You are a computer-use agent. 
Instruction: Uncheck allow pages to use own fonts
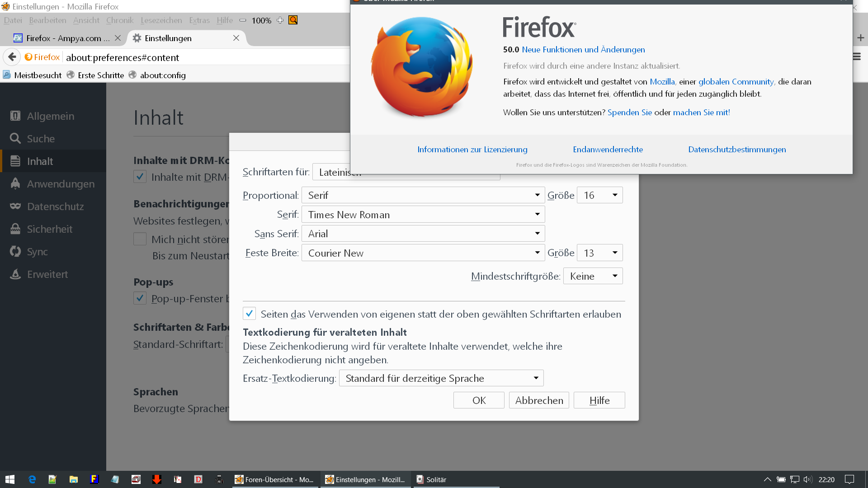[249, 314]
